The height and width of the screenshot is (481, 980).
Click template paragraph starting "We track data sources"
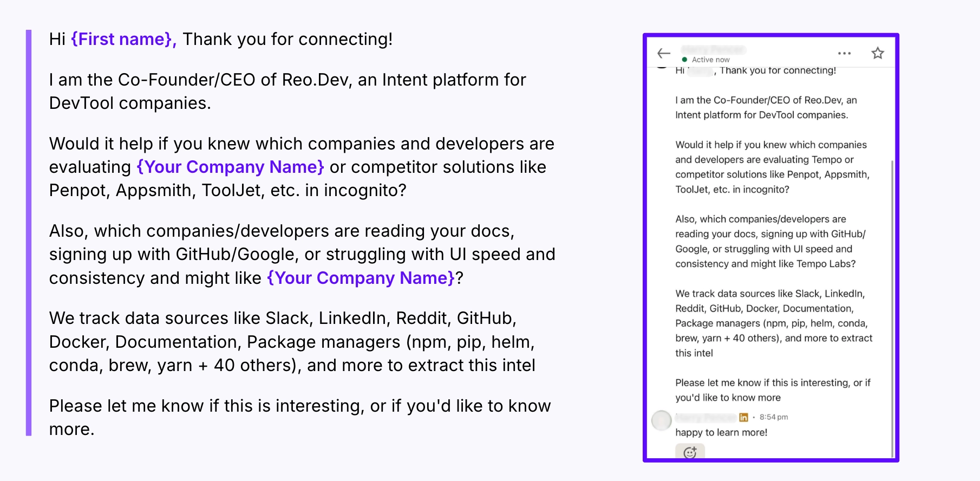point(292,342)
